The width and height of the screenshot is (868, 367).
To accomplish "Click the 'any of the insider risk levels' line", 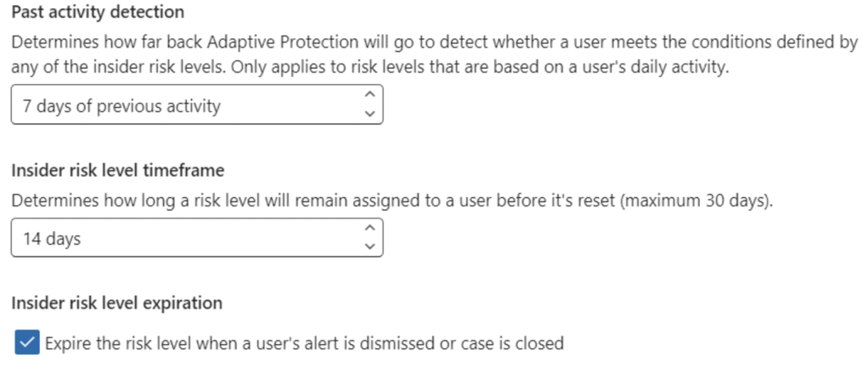I will [x=369, y=69].
